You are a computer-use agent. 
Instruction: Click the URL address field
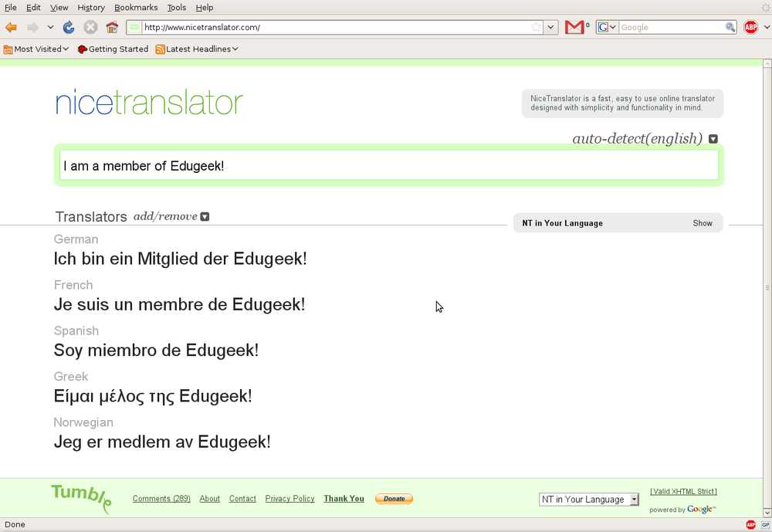pos(337,27)
